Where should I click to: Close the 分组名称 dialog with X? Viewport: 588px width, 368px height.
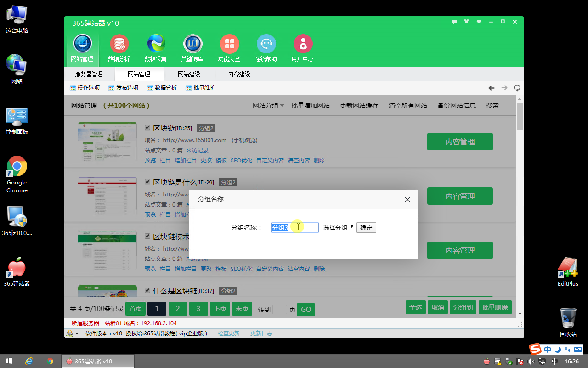(x=407, y=200)
